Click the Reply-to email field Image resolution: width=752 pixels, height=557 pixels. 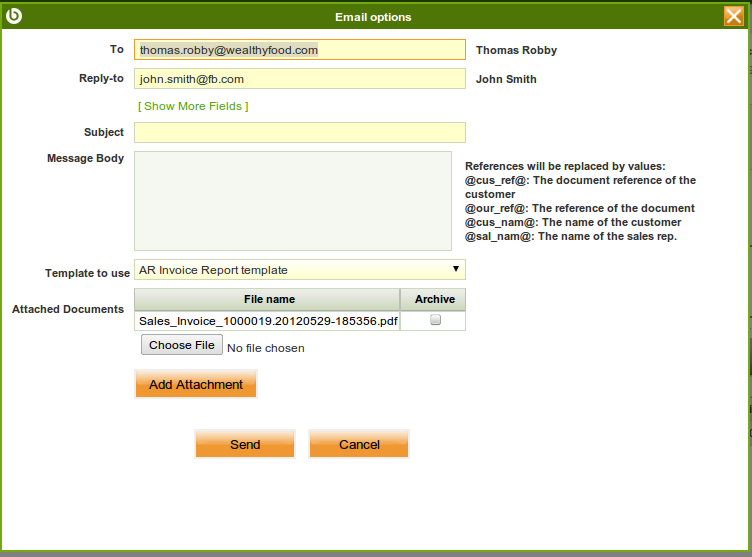click(x=299, y=79)
